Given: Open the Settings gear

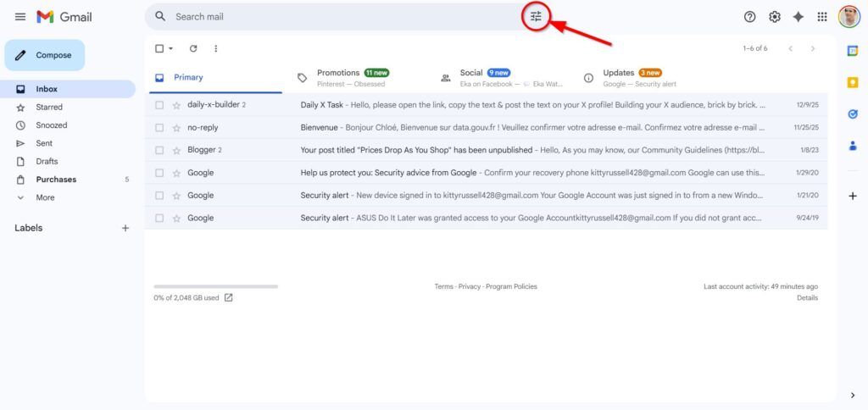Looking at the screenshot, I should tap(774, 17).
